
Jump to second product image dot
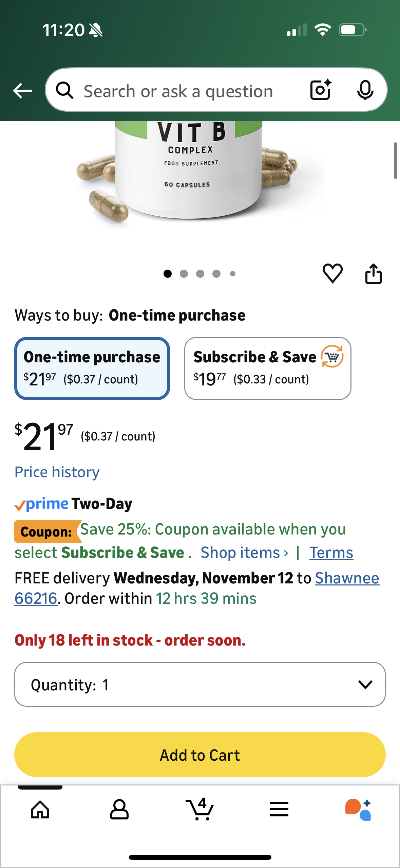click(184, 274)
